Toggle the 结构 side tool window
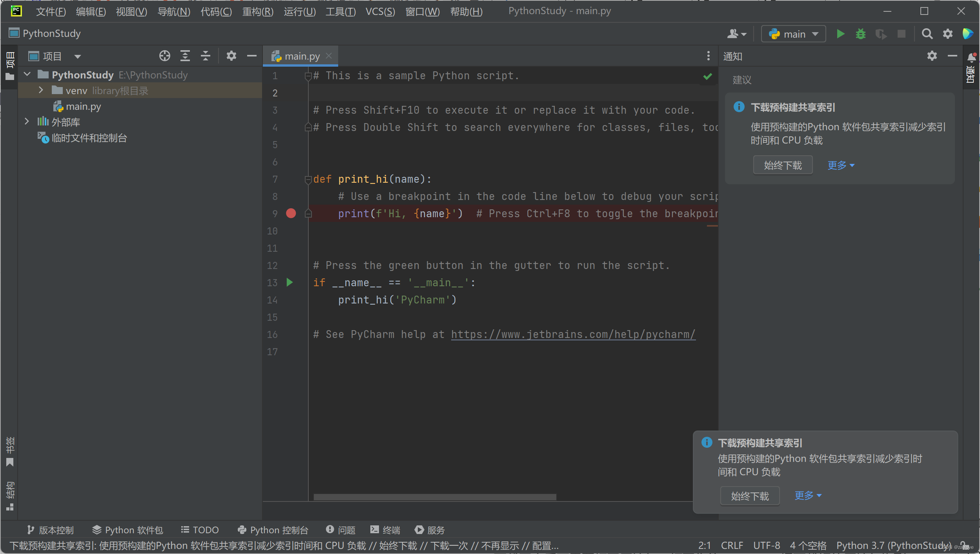 (x=10, y=496)
